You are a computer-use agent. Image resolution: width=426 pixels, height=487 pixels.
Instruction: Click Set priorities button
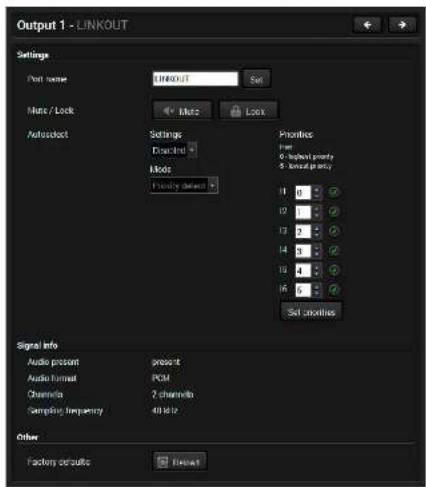[311, 312]
